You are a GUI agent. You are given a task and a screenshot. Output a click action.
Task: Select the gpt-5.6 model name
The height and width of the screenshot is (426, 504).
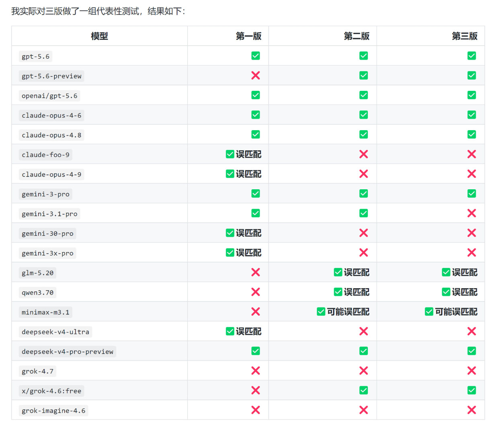coord(36,57)
